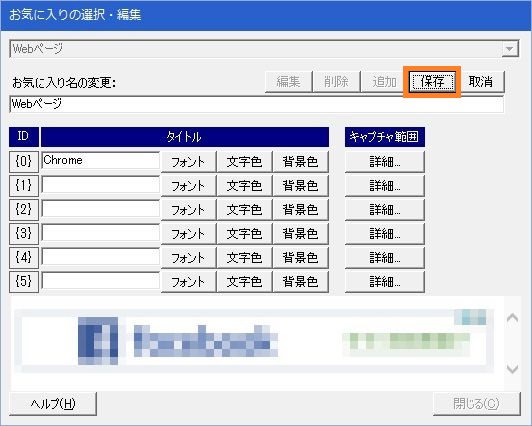The image size is (532, 426).
Task: Open ヘルプ(H) help button
Action: [53, 404]
